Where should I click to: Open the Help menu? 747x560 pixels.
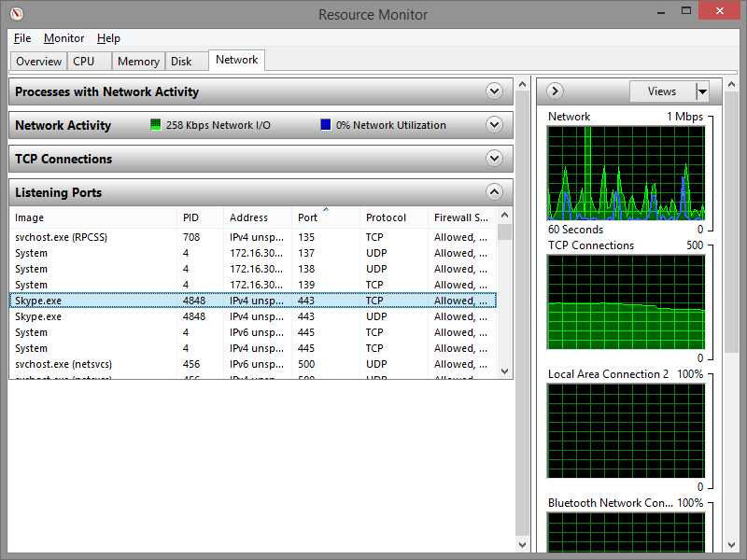point(108,38)
